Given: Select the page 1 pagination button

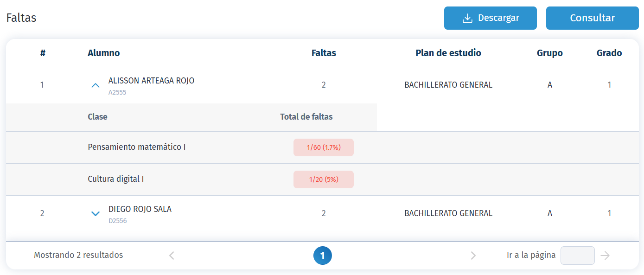Looking at the screenshot, I should tap(323, 255).
